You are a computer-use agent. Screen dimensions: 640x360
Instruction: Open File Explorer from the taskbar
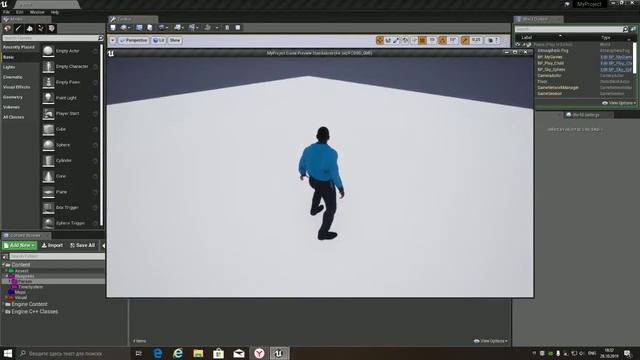coord(198,353)
